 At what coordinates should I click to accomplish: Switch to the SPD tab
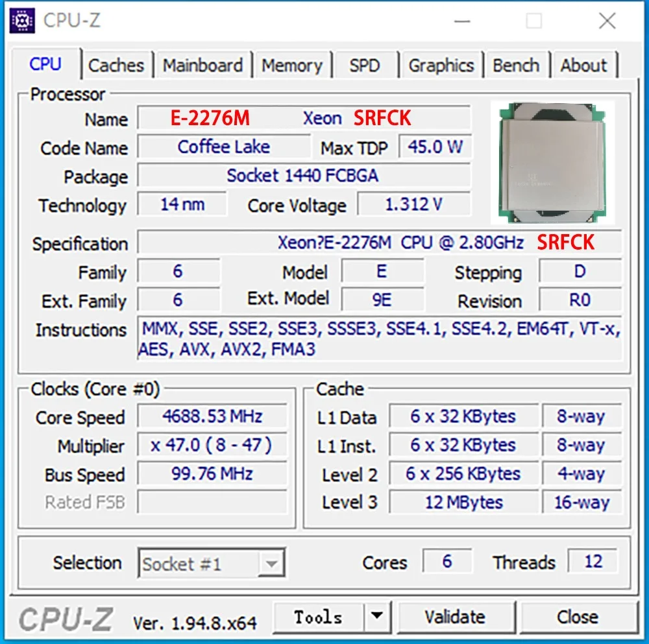365,65
